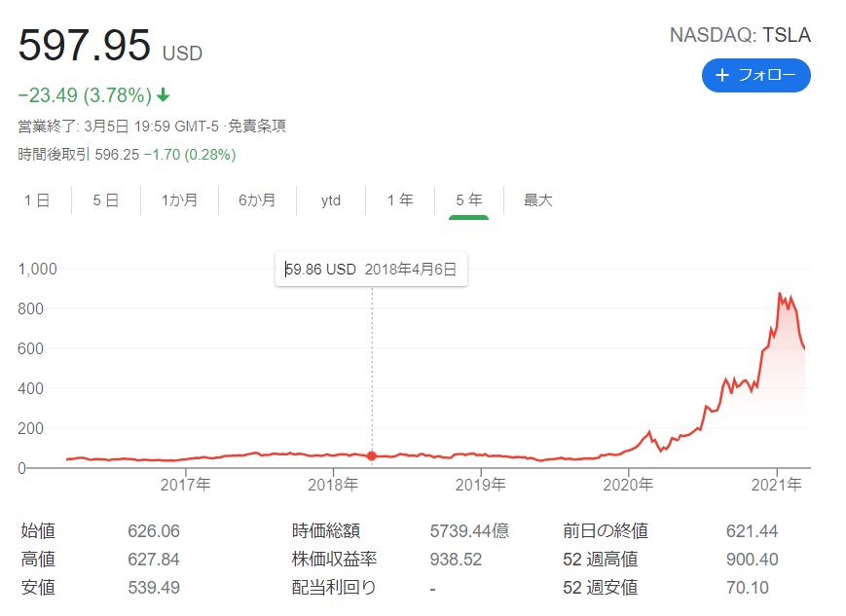Click the 2019年 label on the chart axis
Image resolution: width=846 pixels, height=616 pixels.
click(x=480, y=484)
